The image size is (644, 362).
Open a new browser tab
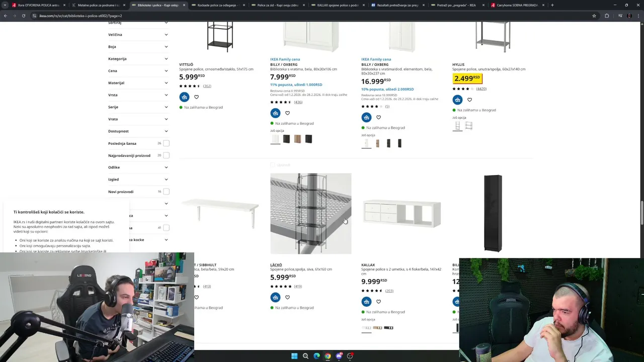point(552,5)
